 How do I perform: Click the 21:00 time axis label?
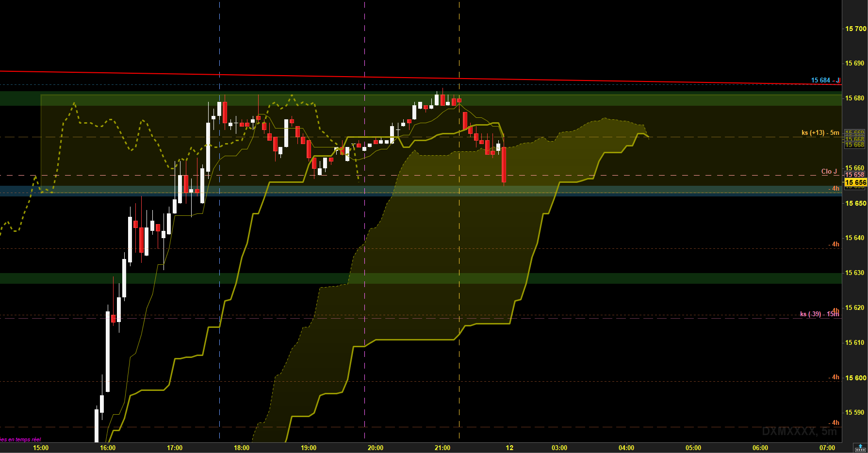pyautogui.click(x=442, y=448)
